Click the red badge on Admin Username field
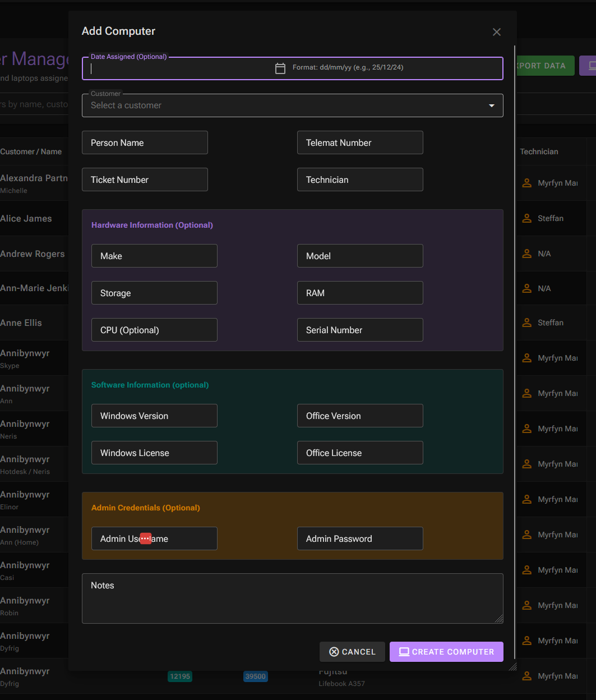The height and width of the screenshot is (700, 596). point(146,538)
